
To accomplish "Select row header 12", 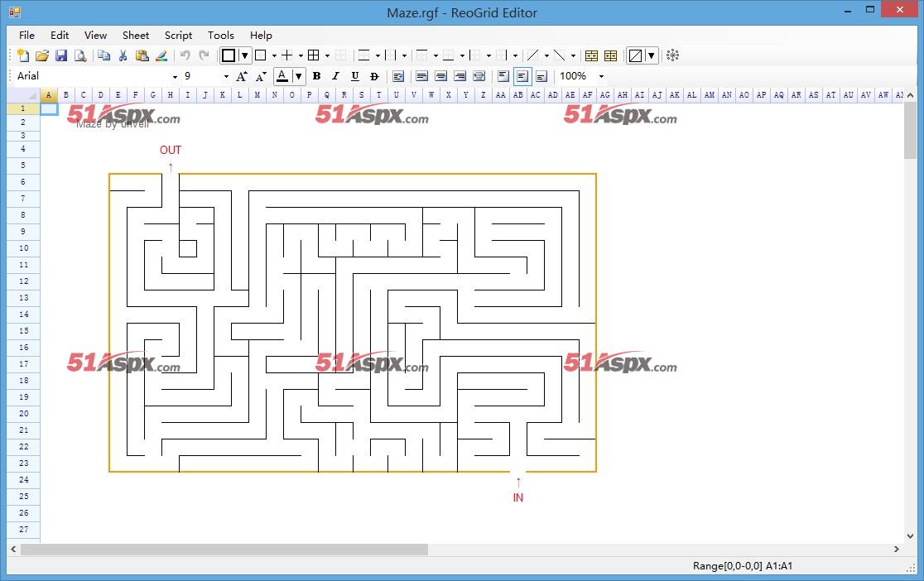I will [x=23, y=281].
